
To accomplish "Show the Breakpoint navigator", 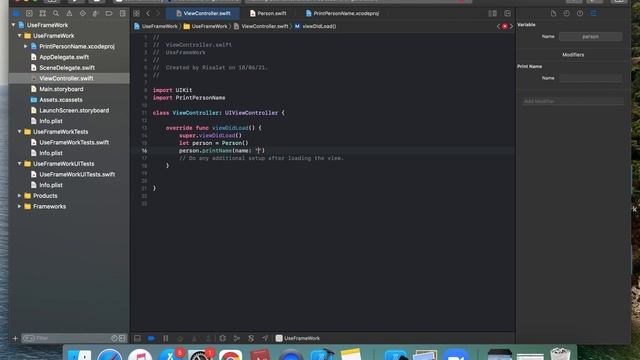I will pyautogui.click(x=109, y=13).
